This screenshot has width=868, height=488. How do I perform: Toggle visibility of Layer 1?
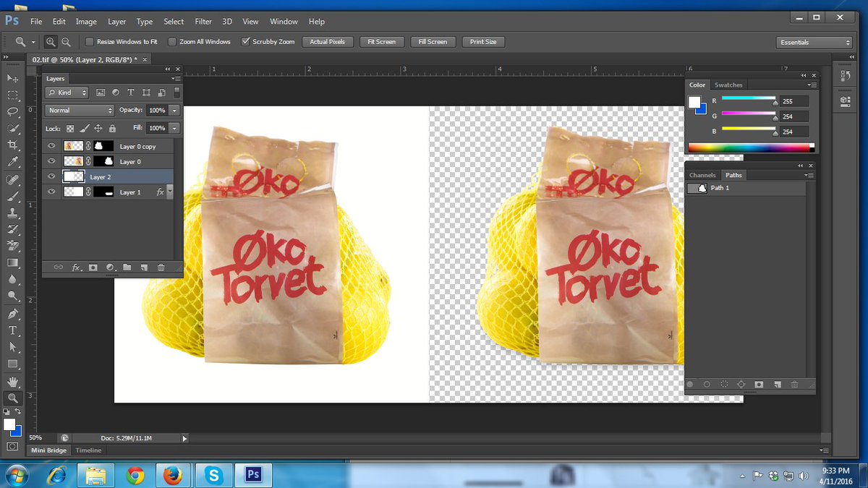coord(51,192)
